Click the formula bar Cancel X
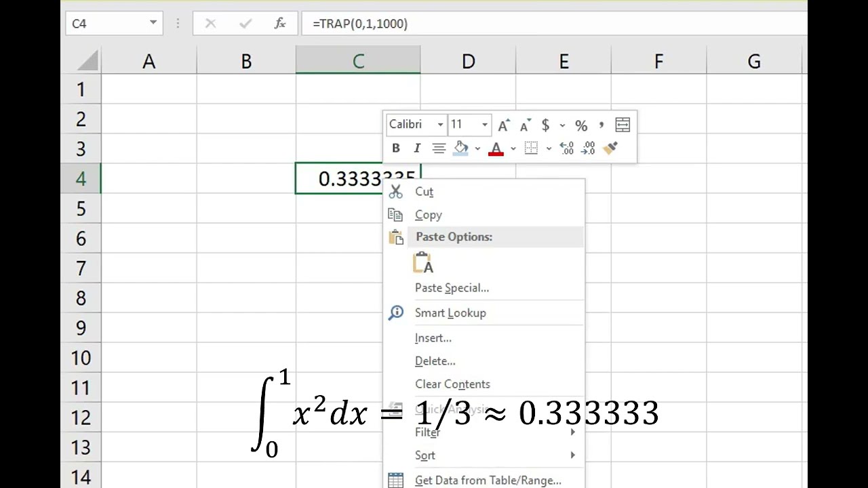This screenshot has width=868, height=488. tap(210, 24)
